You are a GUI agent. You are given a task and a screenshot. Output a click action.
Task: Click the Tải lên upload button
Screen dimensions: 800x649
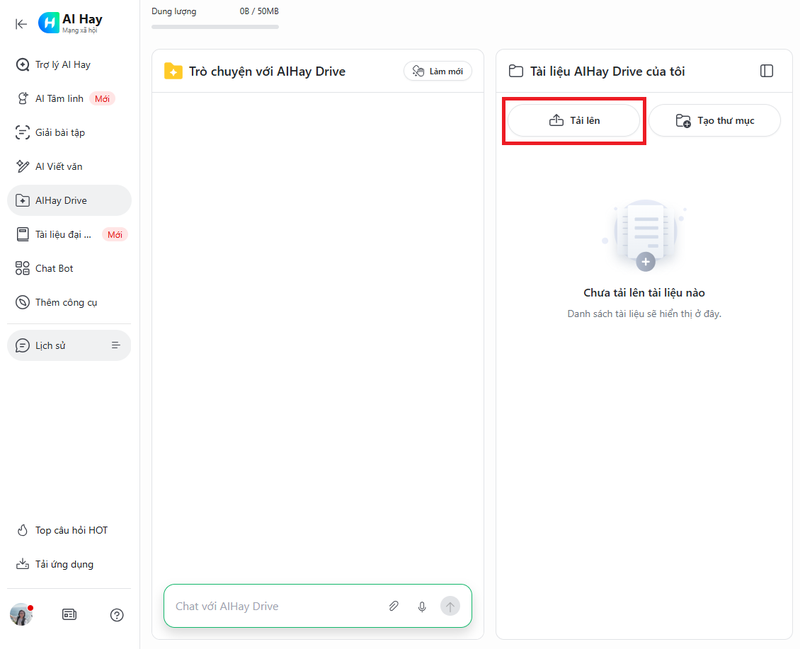574,120
